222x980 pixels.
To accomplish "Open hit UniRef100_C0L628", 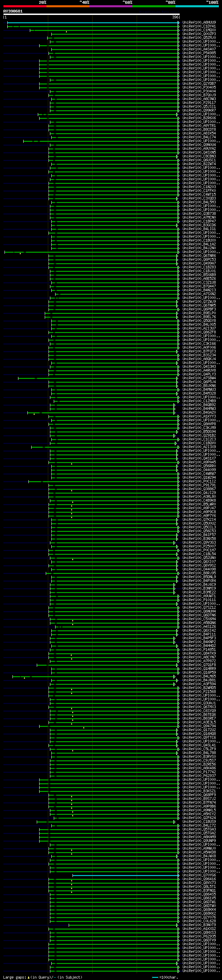I will point(199,921).
